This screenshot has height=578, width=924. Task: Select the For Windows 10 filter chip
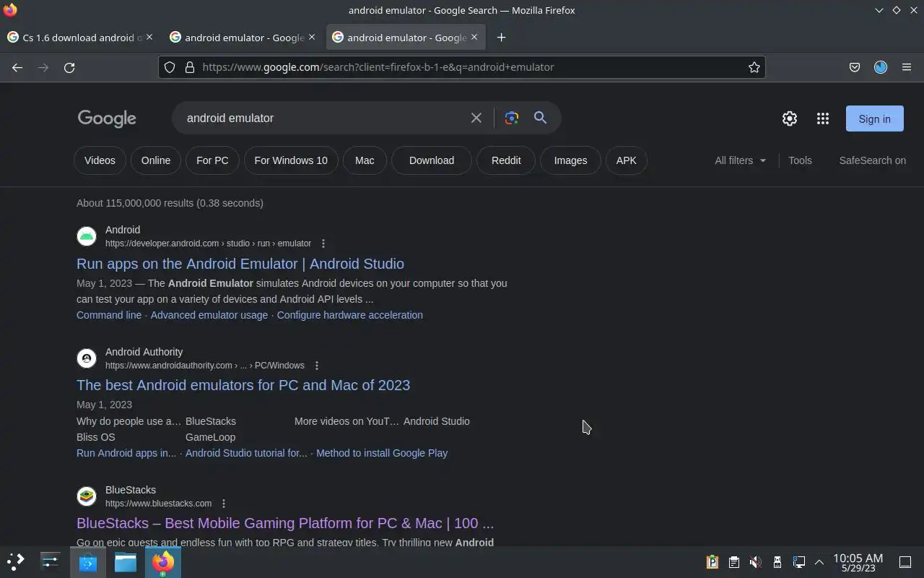click(291, 160)
